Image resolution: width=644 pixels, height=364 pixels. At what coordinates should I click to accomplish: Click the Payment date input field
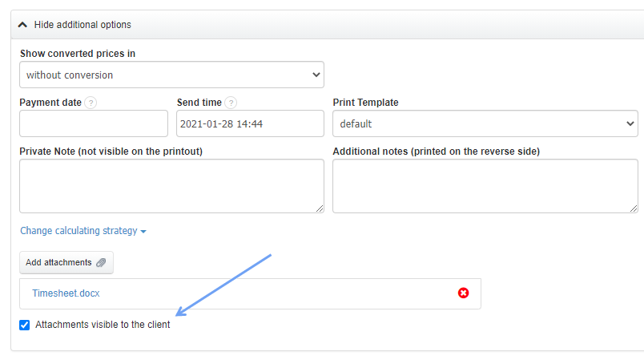(94, 123)
